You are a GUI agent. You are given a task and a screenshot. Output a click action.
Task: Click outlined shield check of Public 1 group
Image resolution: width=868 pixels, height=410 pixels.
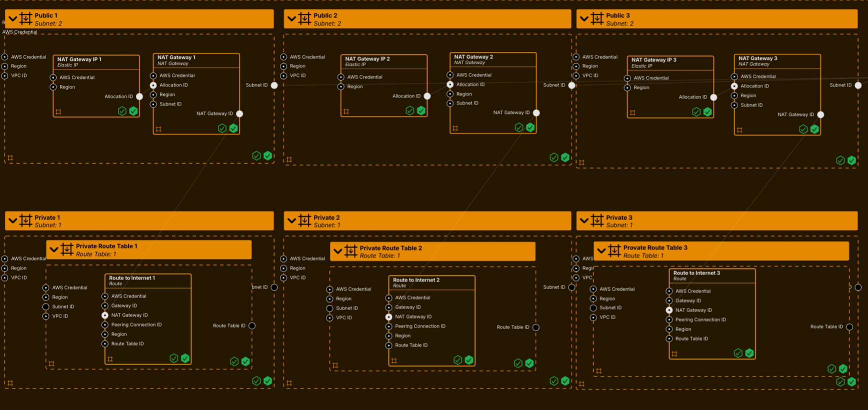click(256, 155)
